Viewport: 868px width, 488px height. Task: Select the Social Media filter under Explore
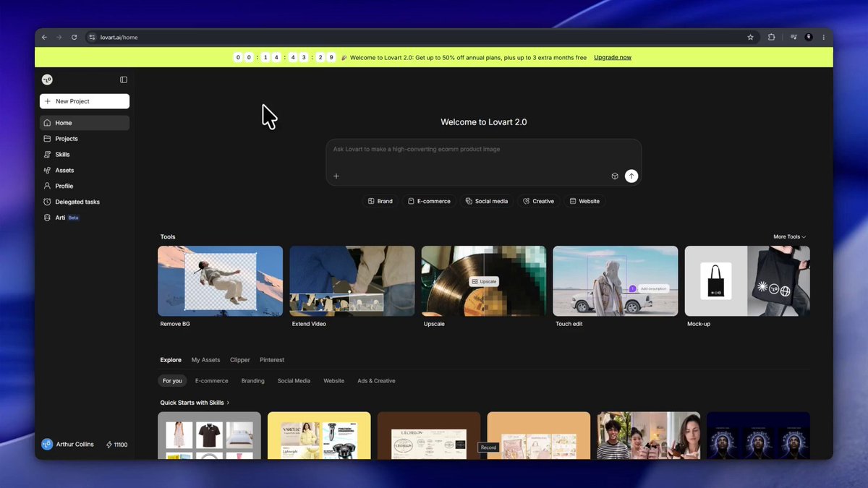294,381
